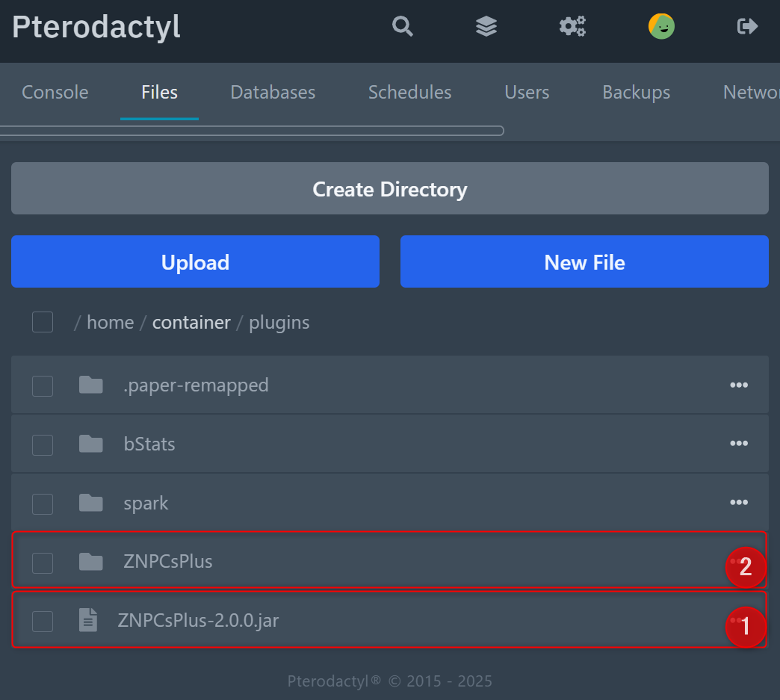Click the file icon for ZNPCsPlus-2.0.0.jar
780x700 pixels.
(89, 620)
